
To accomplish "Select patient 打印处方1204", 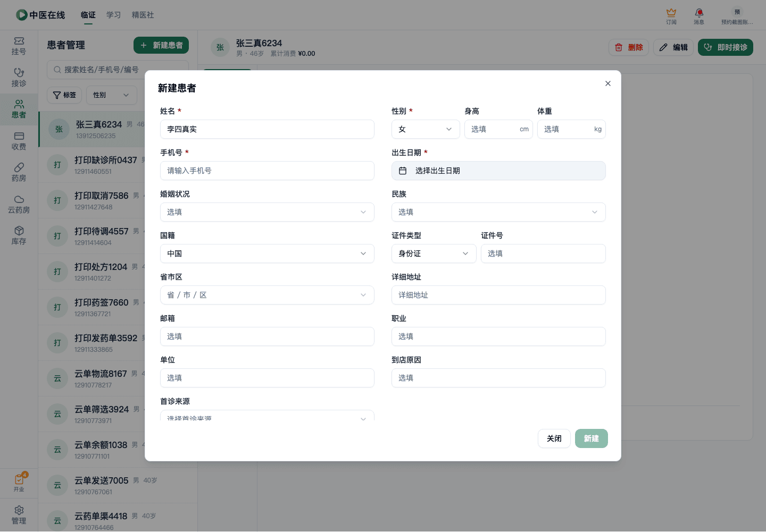I will (91, 272).
